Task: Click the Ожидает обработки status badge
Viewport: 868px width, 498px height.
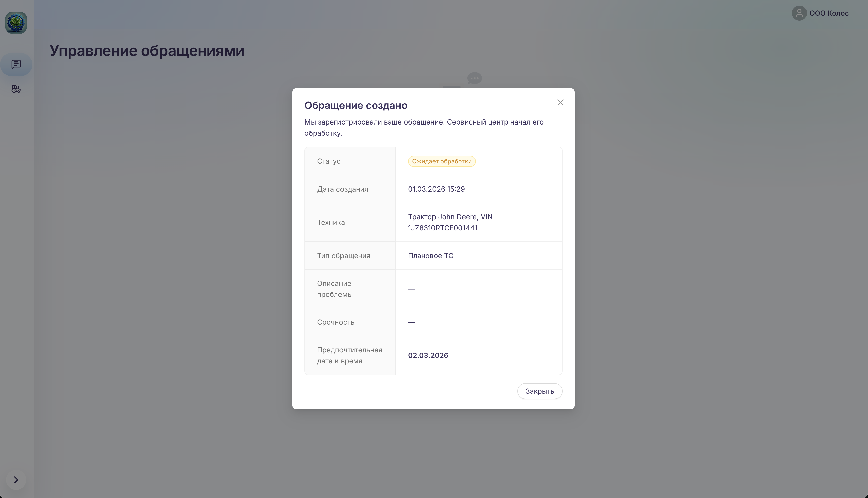Action: 441,161
